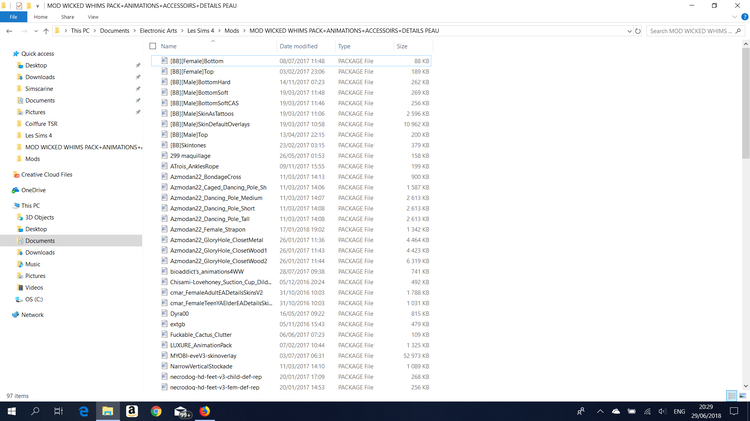Viewport: 750px width, 421px height.
Task: Expand Les Sims 4 breadcrumb chevron
Action: click(220, 31)
